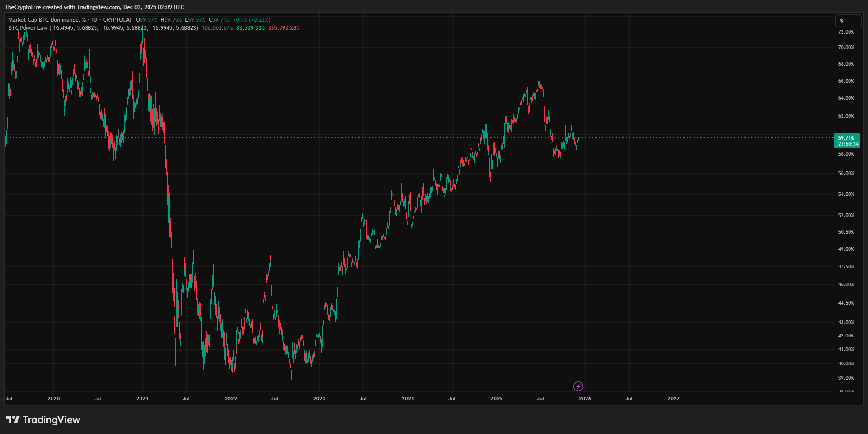Click the 56.00% price axis label
The width and height of the screenshot is (868, 434).
(846, 173)
